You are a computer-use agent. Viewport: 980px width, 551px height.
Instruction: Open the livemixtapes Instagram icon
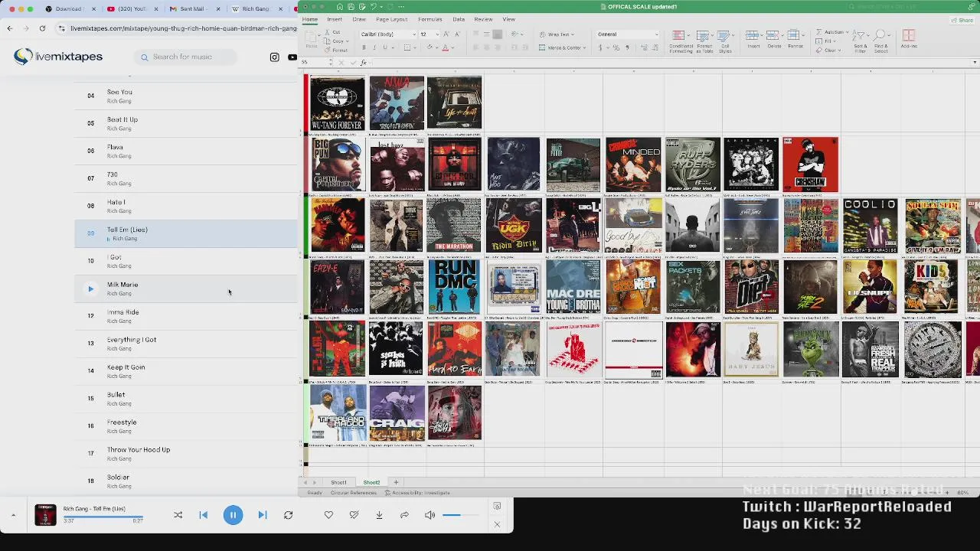pos(274,57)
